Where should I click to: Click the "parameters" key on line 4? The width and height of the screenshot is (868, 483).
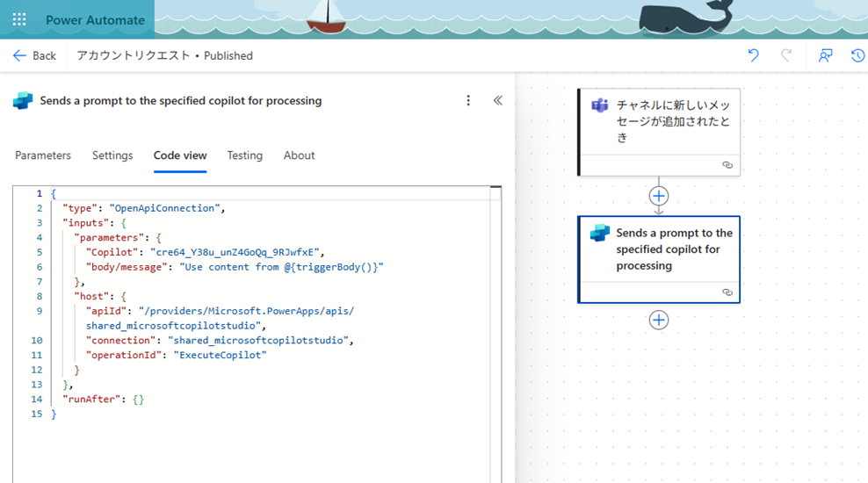[109, 237]
